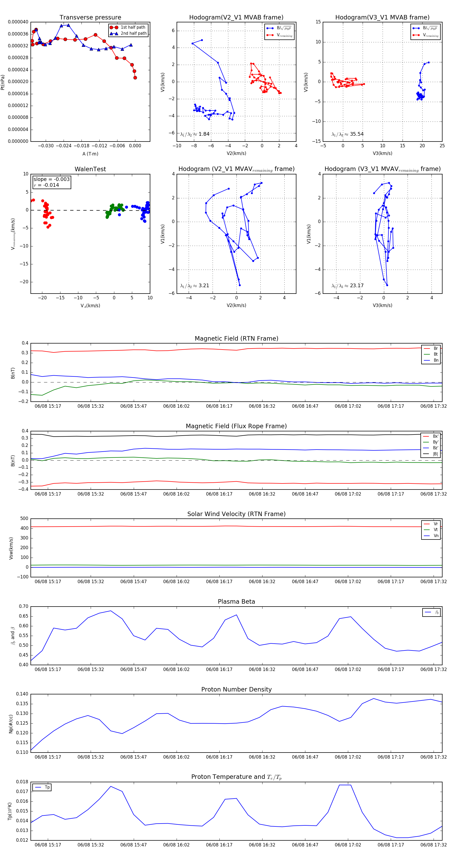
Task: Select the "Vn" legend entry
Action: 431,536
